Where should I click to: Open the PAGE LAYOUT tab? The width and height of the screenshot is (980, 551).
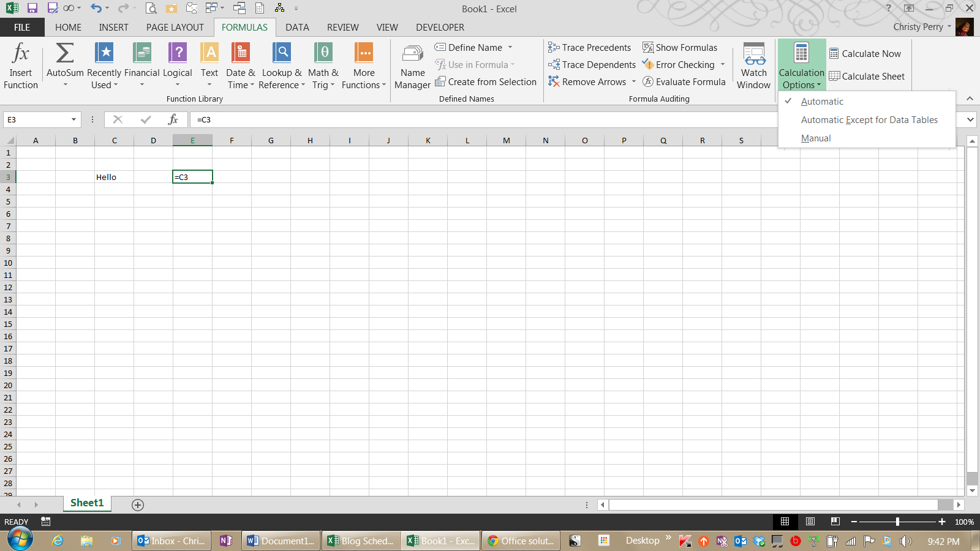coord(175,28)
